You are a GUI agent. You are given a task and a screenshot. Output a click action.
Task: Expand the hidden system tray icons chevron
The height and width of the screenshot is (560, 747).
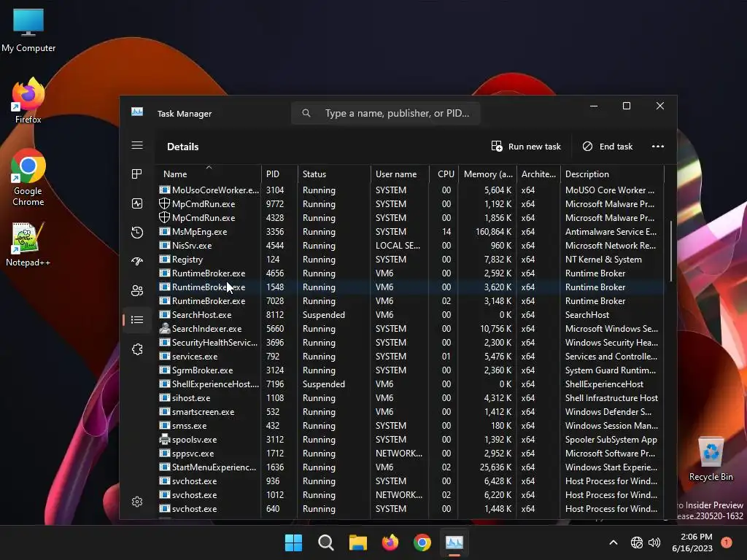pos(614,542)
